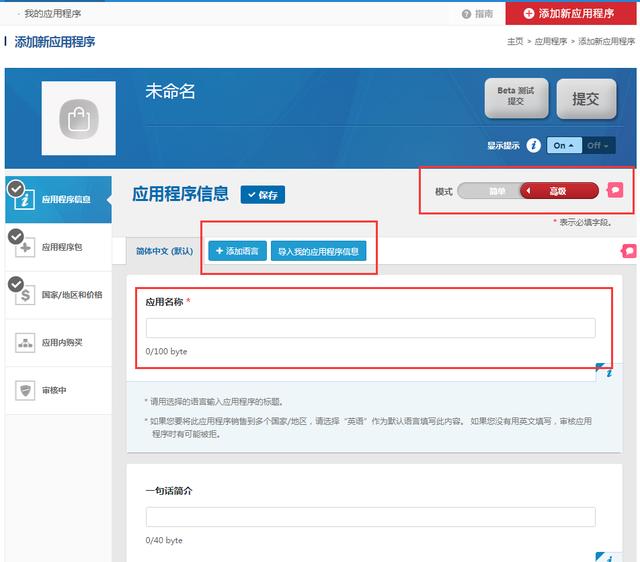Viewport: 640px width, 562px height.
Task: Open 应用程序包 sidebar section
Action: click(58, 247)
